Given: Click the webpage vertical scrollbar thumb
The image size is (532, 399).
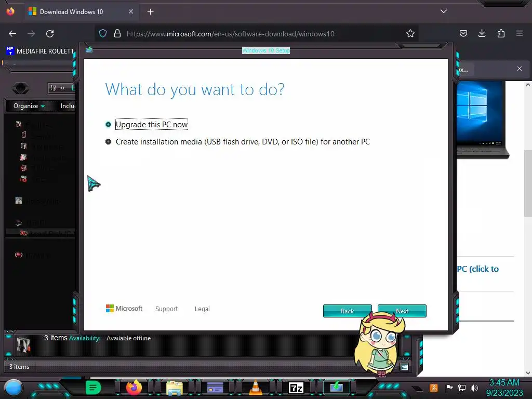Looking at the screenshot, I should [x=528, y=183].
